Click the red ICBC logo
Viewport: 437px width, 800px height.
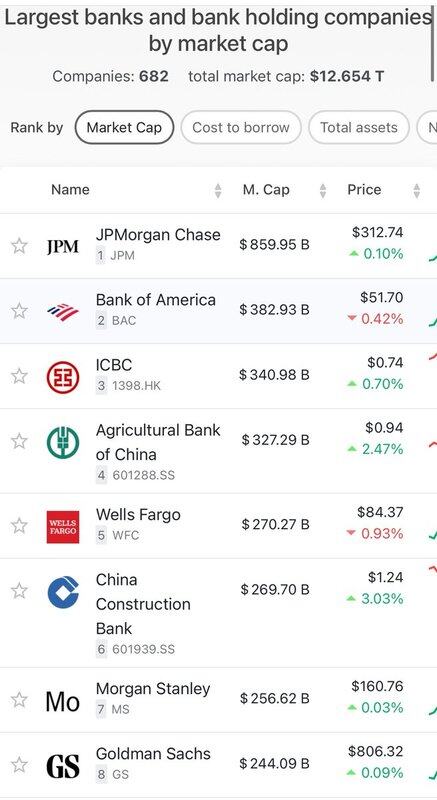click(x=63, y=377)
